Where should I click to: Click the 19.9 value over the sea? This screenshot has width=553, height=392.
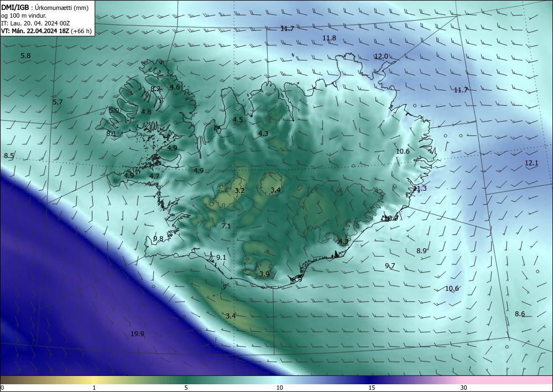(x=137, y=334)
